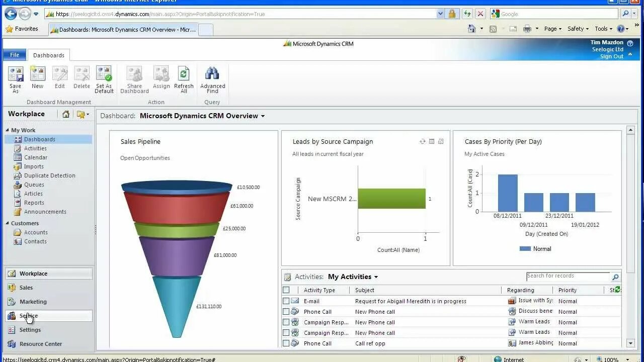This screenshot has height=362, width=644.
Task: Click the search magnifier in Activities
Action: (x=615, y=277)
